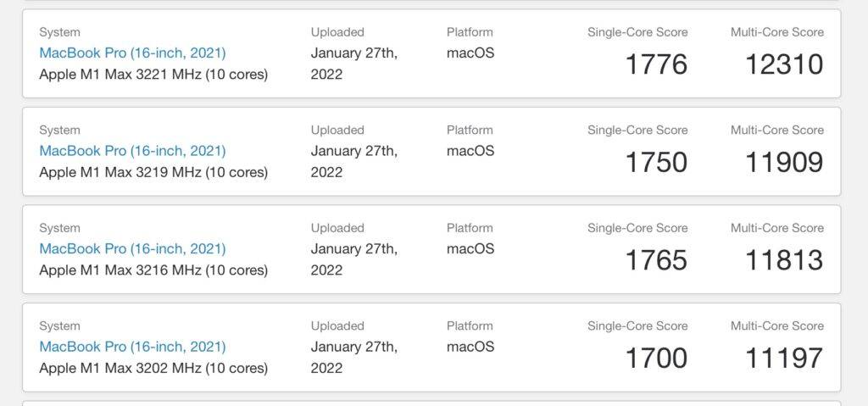
Task: Open the MacBook Pro link for the 3216 MHz system
Action: 132,248
